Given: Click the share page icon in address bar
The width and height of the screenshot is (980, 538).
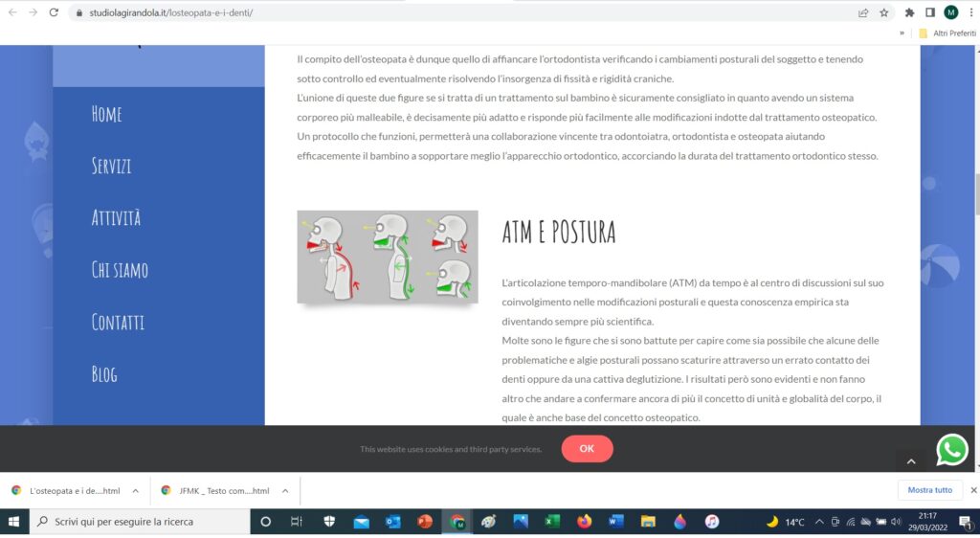Looking at the screenshot, I should click(863, 12).
